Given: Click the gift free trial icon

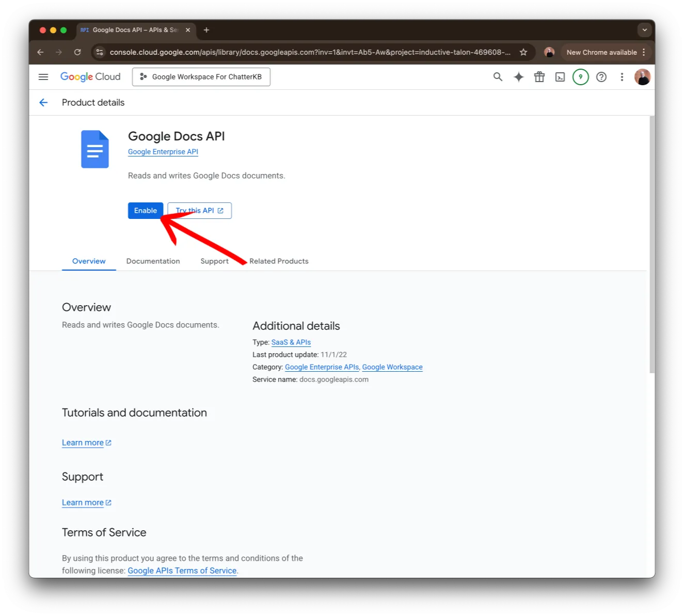Looking at the screenshot, I should pos(539,77).
